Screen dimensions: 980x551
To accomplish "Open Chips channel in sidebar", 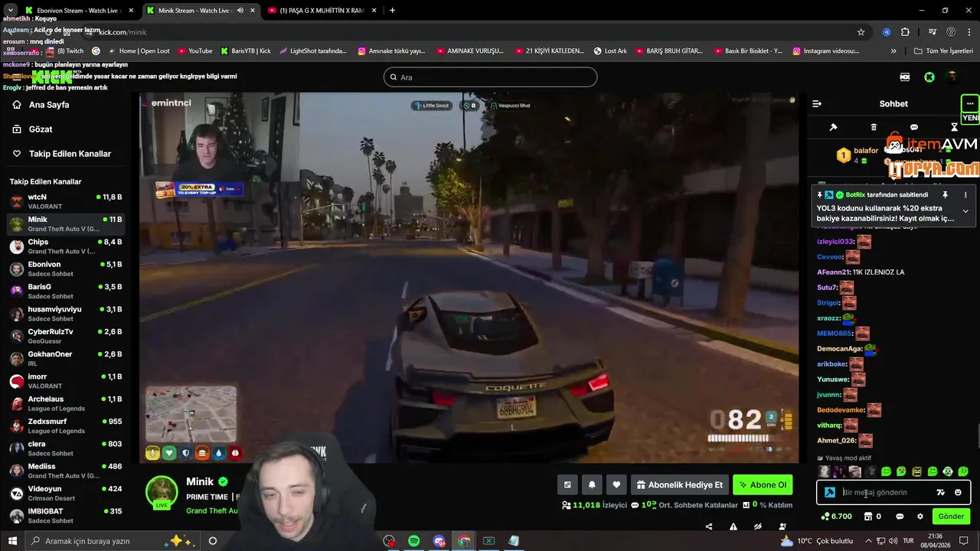I will (x=65, y=246).
